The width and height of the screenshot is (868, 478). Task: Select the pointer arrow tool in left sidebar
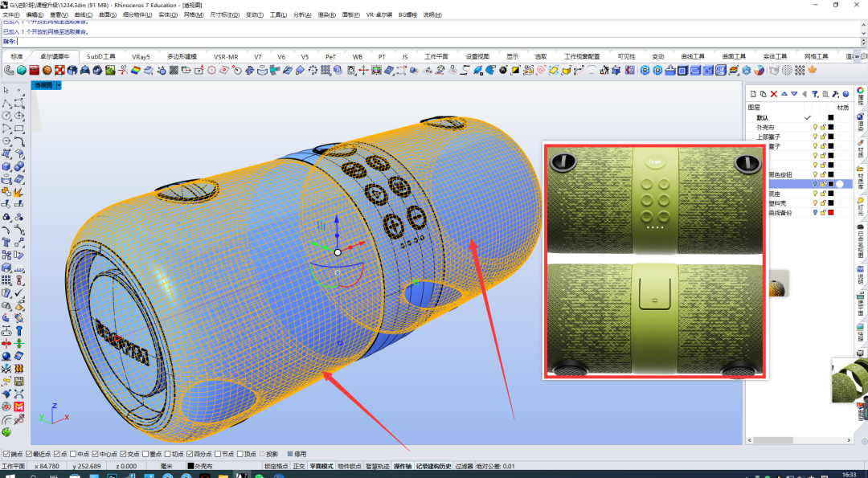[x=6, y=90]
